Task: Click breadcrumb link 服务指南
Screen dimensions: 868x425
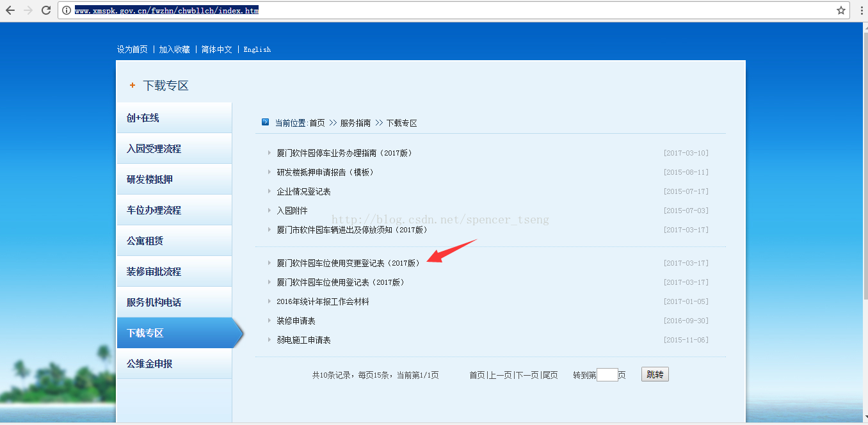Action: pos(356,123)
